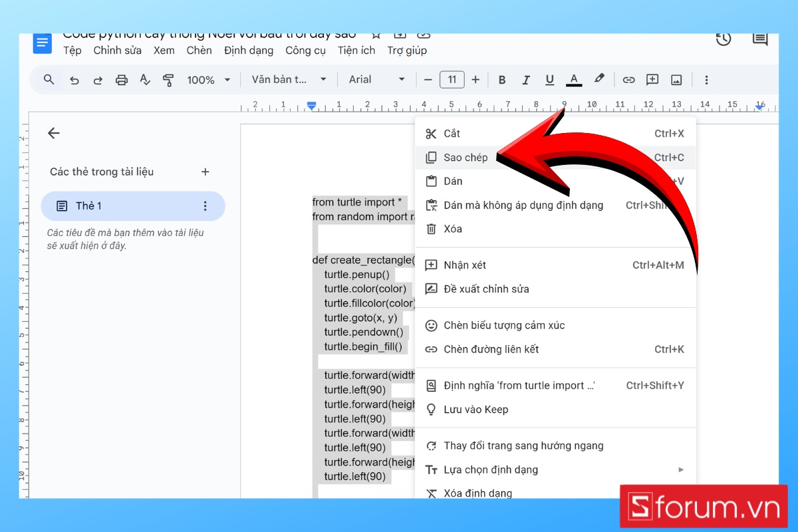The image size is (798, 532).
Task: Click the back arrow in the sidebar
Action: (x=54, y=133)
